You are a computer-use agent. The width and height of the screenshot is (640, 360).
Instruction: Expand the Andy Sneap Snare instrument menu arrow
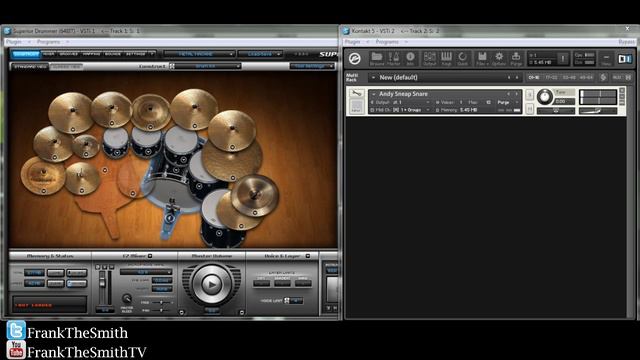(x=373, y=94)
